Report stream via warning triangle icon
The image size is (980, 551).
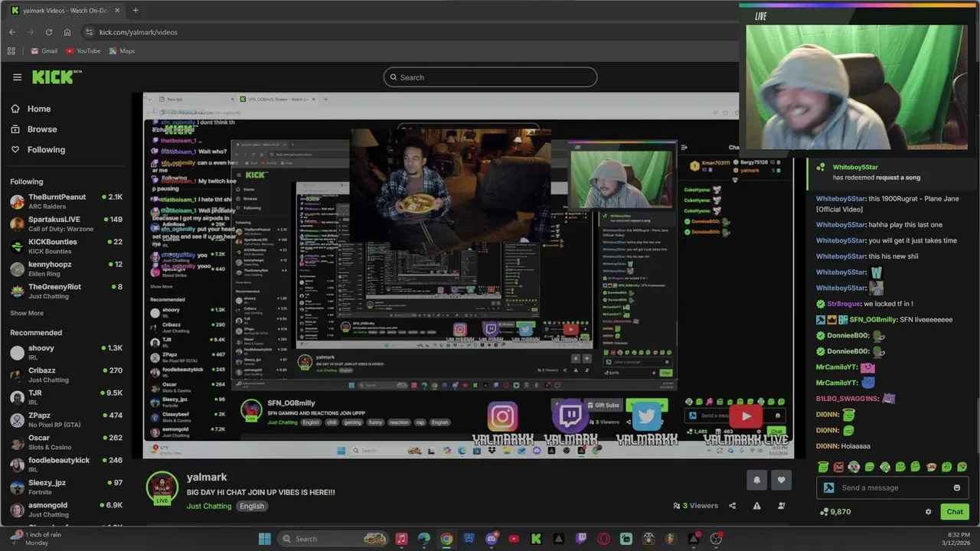pyautogui.click(x=756, y=506)
